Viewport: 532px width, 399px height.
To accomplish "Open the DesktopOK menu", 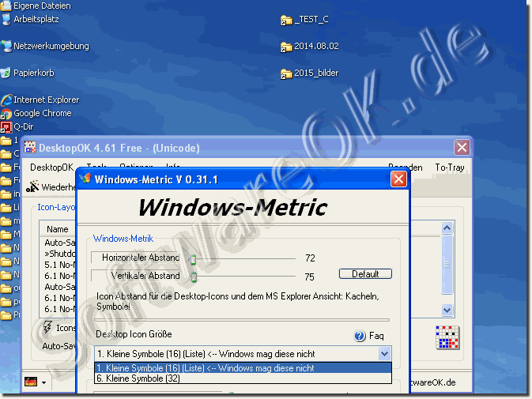I will point(51,168).
